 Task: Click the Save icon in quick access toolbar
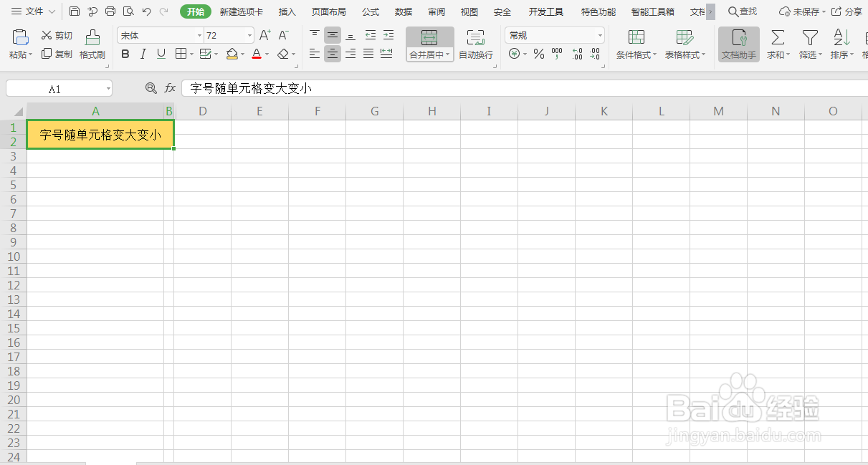(x=75, y=11)
